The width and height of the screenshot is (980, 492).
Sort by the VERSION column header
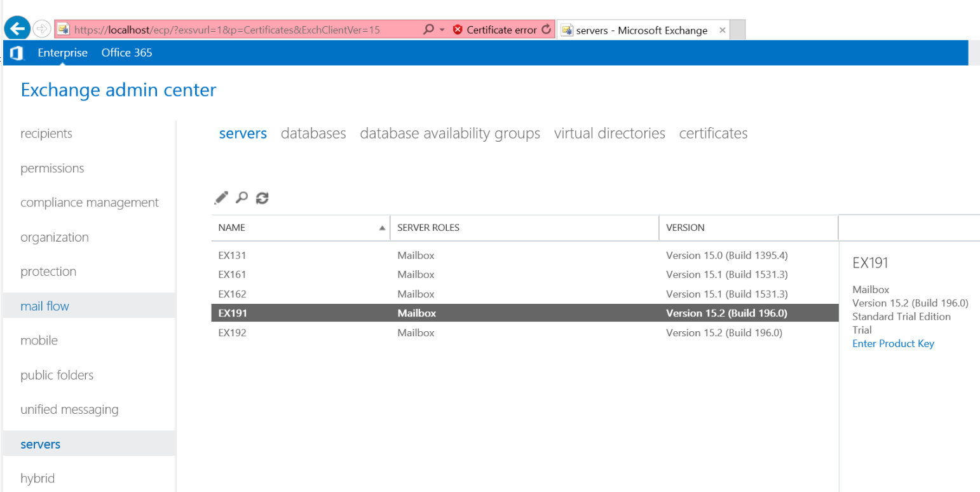(x=749, y=228)
